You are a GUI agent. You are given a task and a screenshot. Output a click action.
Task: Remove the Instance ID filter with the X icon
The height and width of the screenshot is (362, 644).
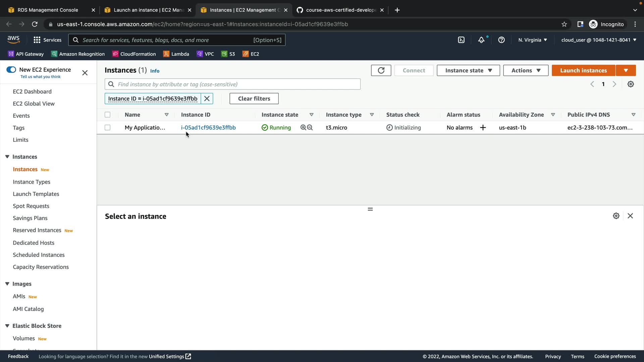[207, 99]
